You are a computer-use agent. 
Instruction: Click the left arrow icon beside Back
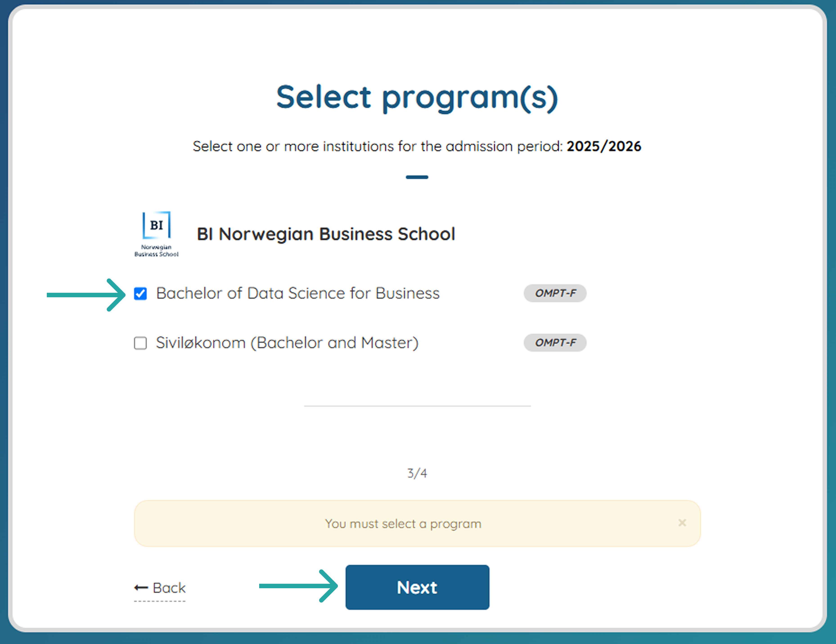click(141, 588)
